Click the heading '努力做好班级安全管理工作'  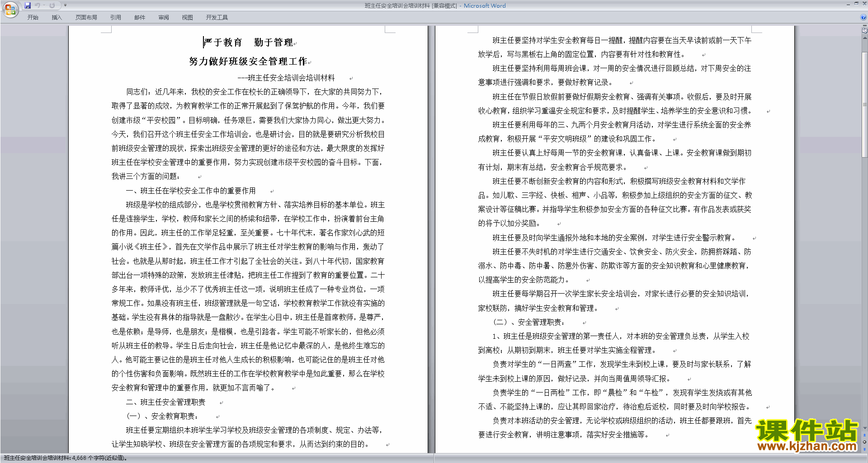click(x=248, y=61)
